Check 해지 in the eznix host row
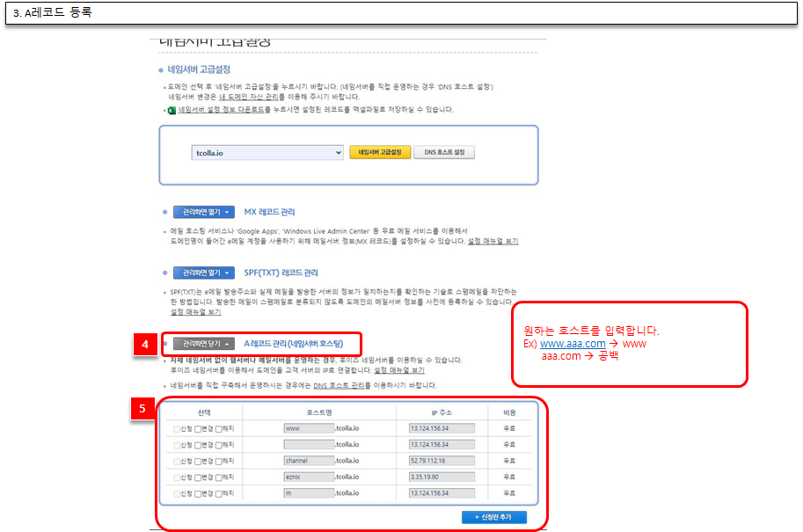Viewport: 803px width, 532px height. tap(219, 477)
